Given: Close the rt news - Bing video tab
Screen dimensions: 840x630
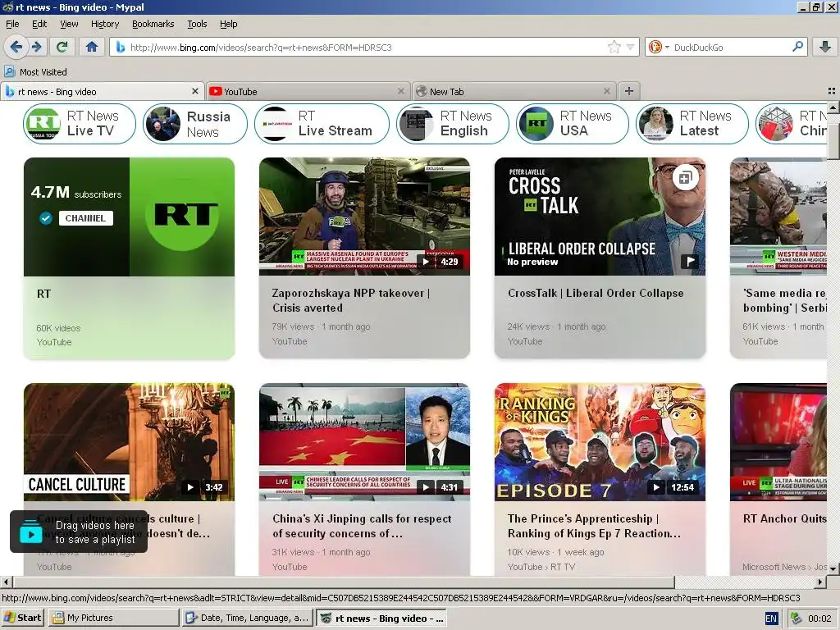Looking at the screenshot, I should [195, 91].
